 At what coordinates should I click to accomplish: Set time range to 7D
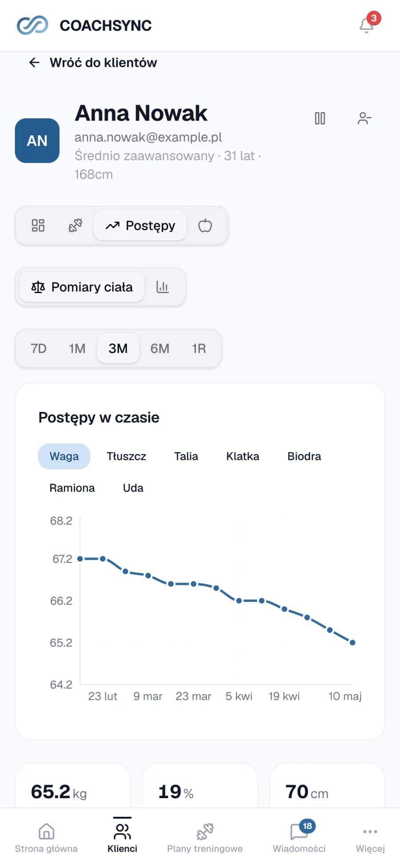coord(39,348)
